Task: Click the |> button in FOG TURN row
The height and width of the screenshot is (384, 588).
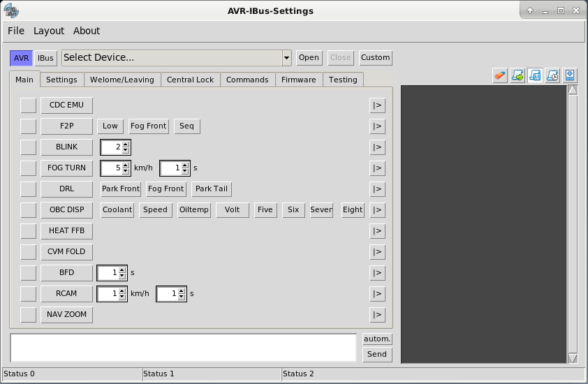Action: [x=377, y=168]
